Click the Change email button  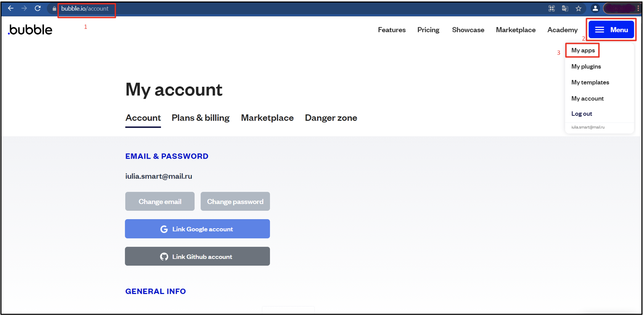coord(160,202)
